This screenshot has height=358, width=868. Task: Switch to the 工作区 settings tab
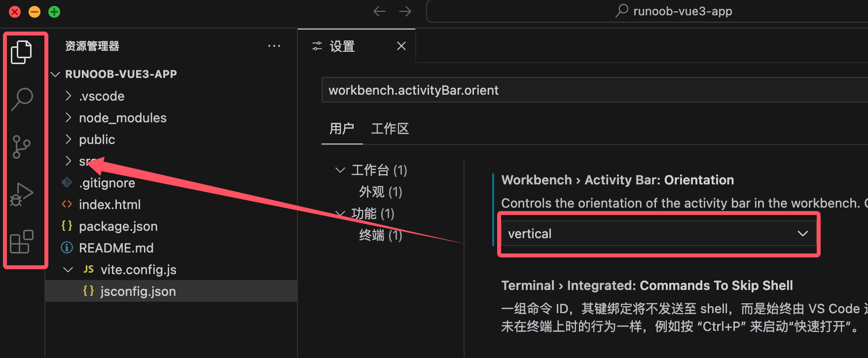tap(390, 129)
